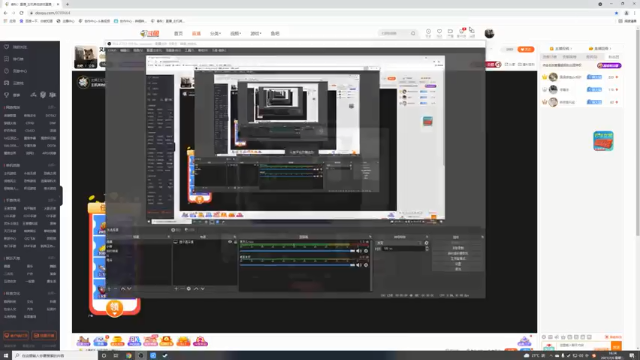The height and width of the screenshot is (360, 640).
Task: Click the chat send orange button
Action: (616, 347)
